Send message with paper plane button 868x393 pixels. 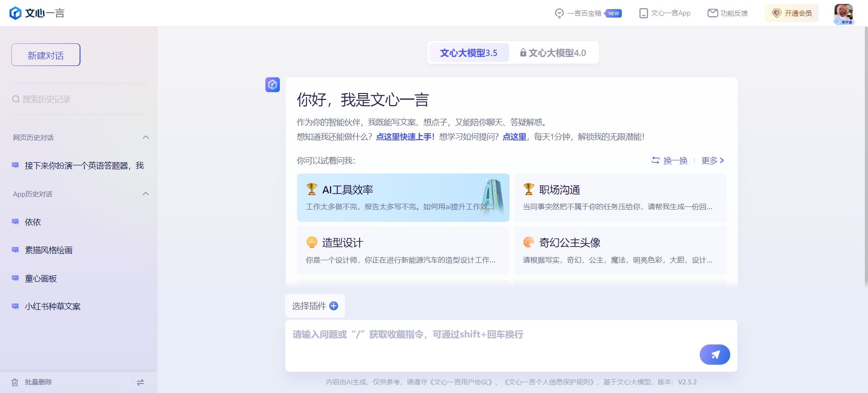pos(715,355)
